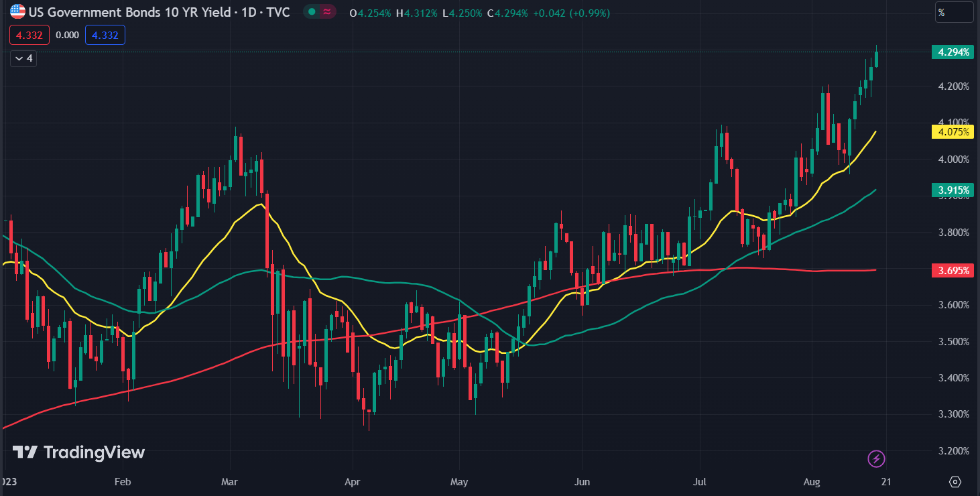Screen dimensions: 980x496
Task: Click the 3.400% price axis label
Action: pos(953,377)
